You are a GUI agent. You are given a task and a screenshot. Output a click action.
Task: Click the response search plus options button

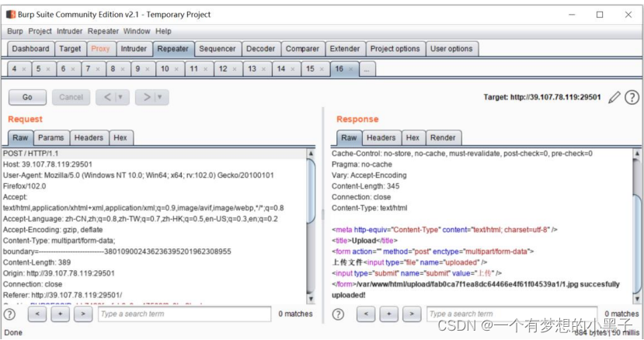tap(388, 314)
